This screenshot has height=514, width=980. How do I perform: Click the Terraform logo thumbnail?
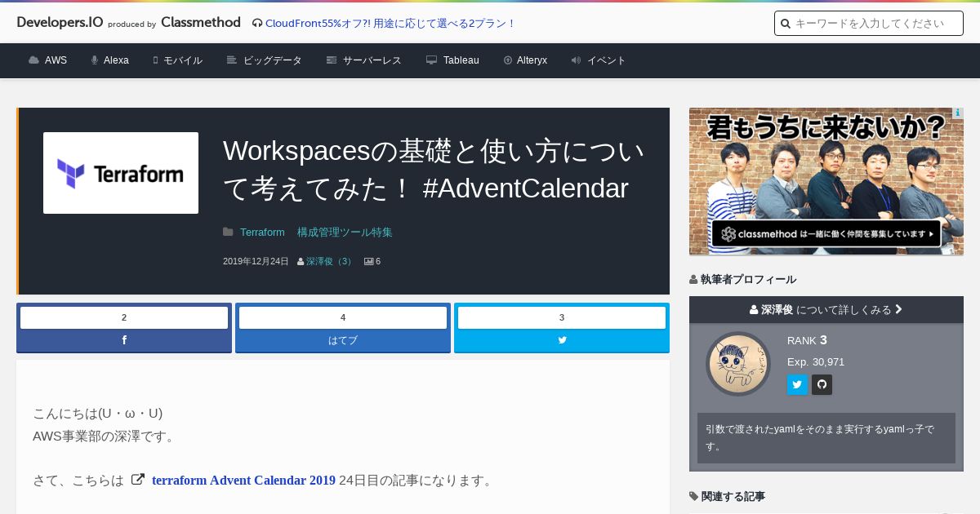click(121, 173)
